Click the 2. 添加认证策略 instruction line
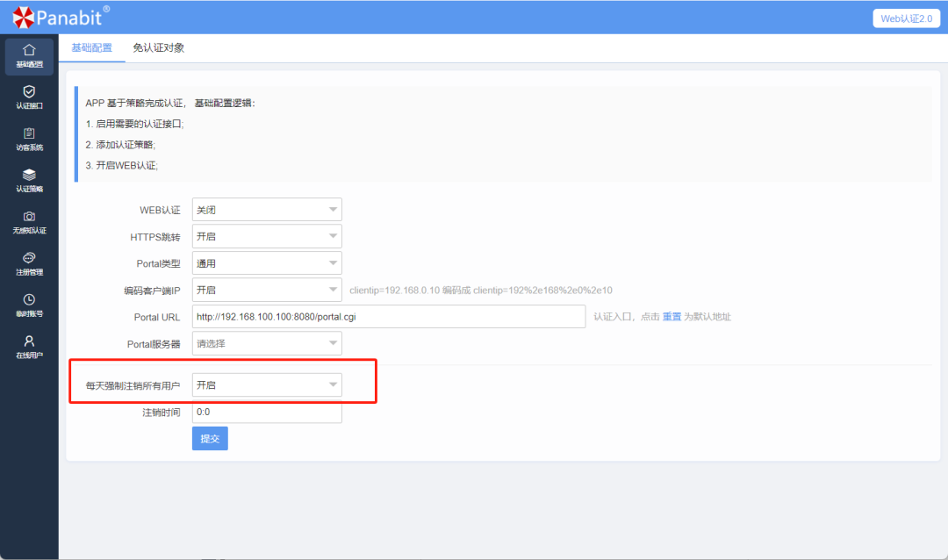The image size is (948, 560). [x=120, y=145]
